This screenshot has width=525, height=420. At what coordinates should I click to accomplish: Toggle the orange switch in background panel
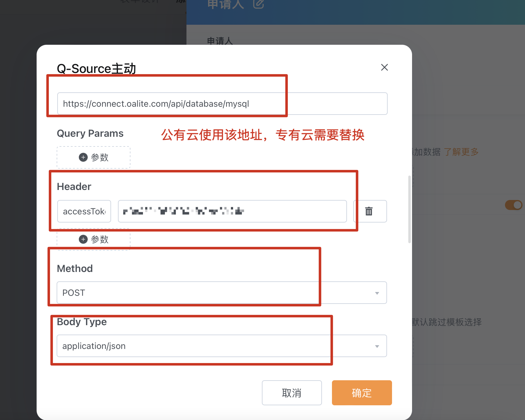click(x=513, y=205)
